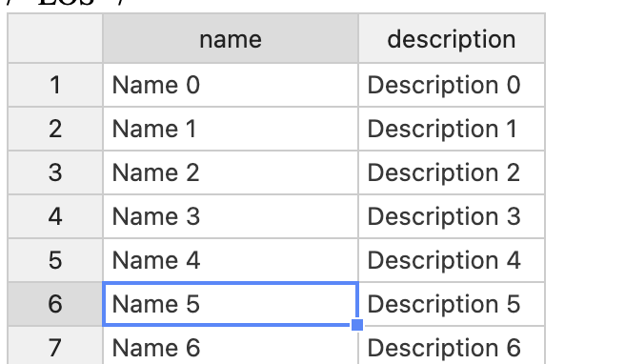Click the Name 3 cell
The height and width of the screenshot is (364, 625).
[x=231, y=216]
